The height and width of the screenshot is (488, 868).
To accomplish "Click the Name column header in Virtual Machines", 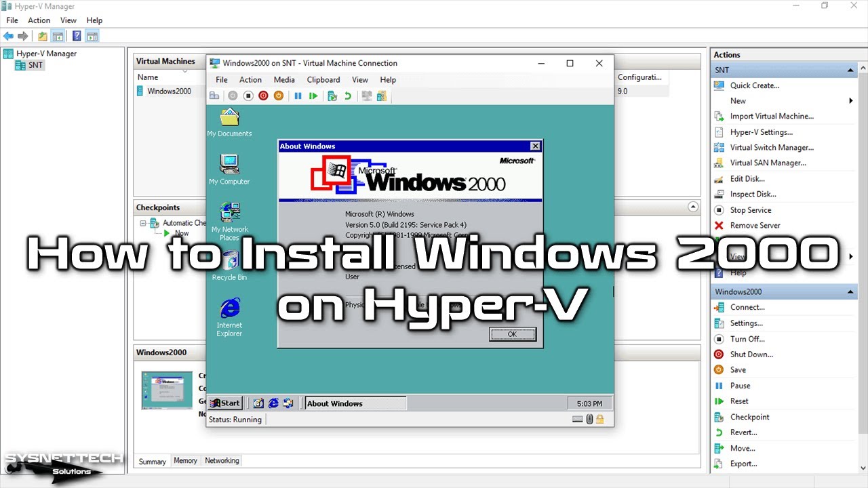I will pyautogui.click(x=149, y=77).
